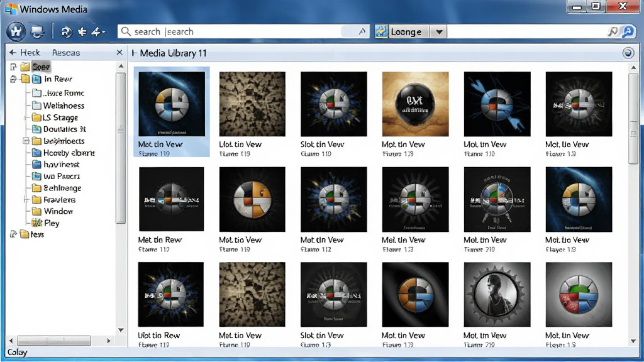Close the navigation pane with the X
The height and width of the screenshot is (362, 644).
pyautogui.click(x=119, y=53)
